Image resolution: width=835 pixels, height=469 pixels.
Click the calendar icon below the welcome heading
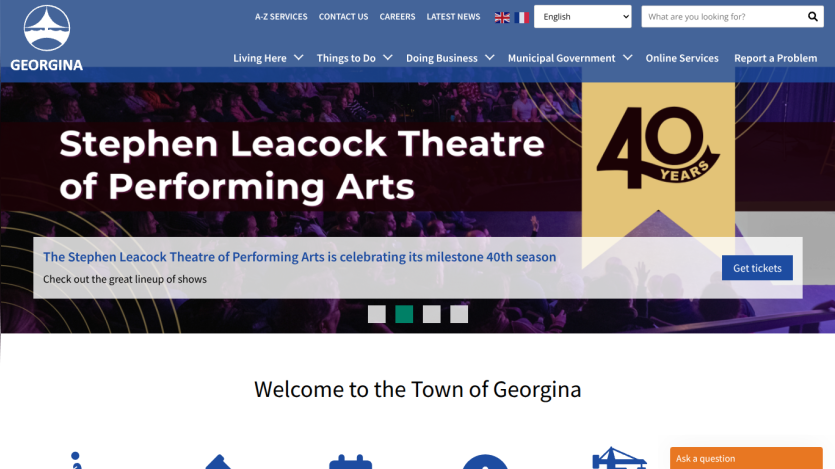(x=350, y=462)
